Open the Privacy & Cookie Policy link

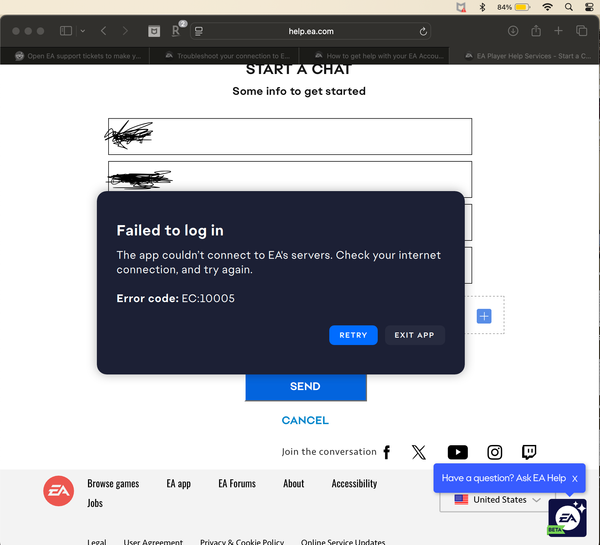pos(242,542)
